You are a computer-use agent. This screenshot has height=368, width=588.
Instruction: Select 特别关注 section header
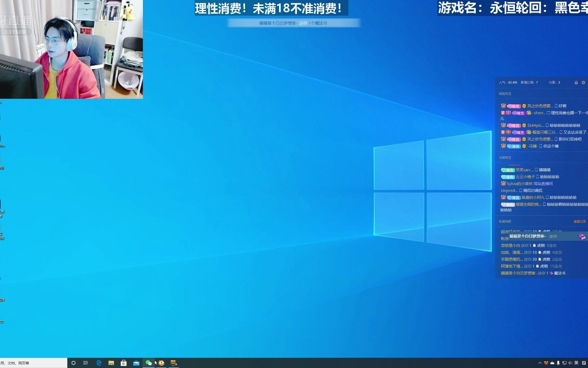[x=505, y=94]
